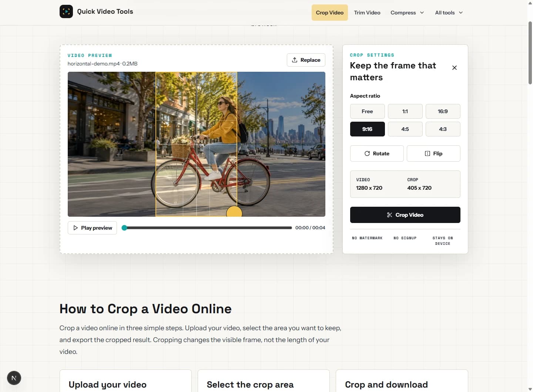Image resolution: width=533 pixels, height=392 pixels.
Task: Click the STAYS ON DEVICE label
Action: tap(443, 241)
